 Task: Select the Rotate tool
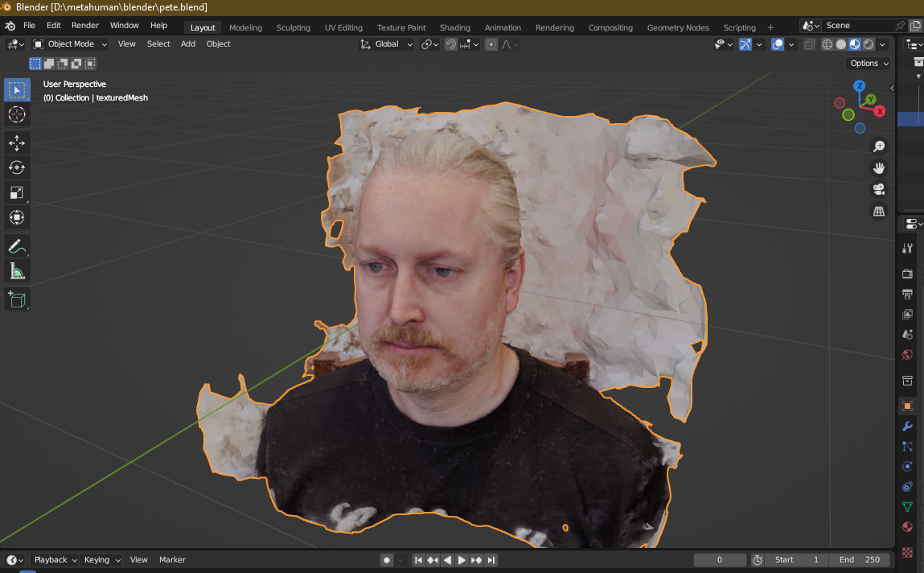[17, 167]
